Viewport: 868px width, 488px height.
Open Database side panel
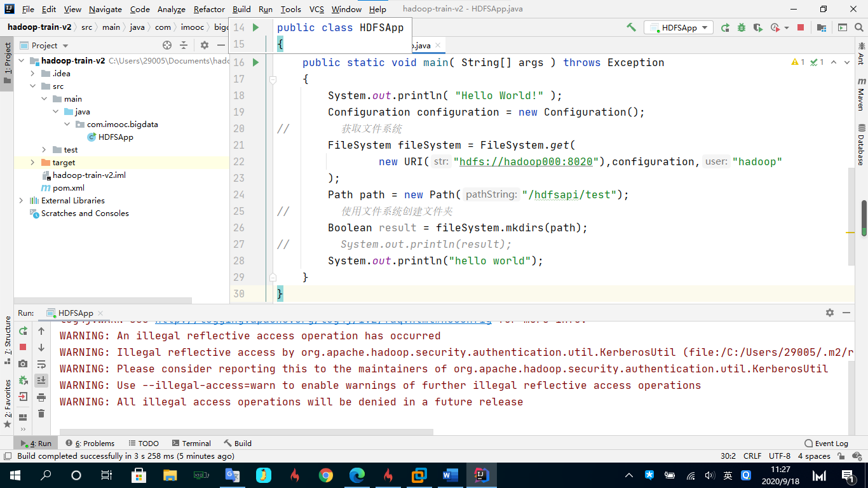(x=861, y=145)
